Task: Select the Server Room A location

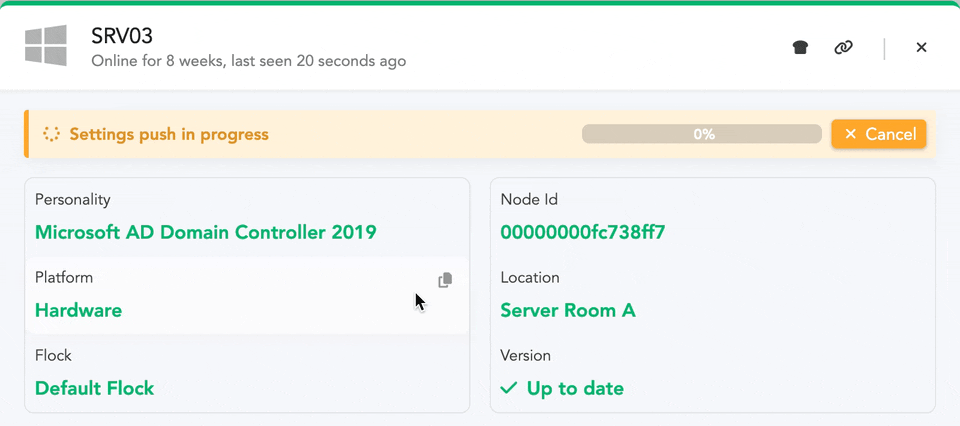Action: pos(567,310)
